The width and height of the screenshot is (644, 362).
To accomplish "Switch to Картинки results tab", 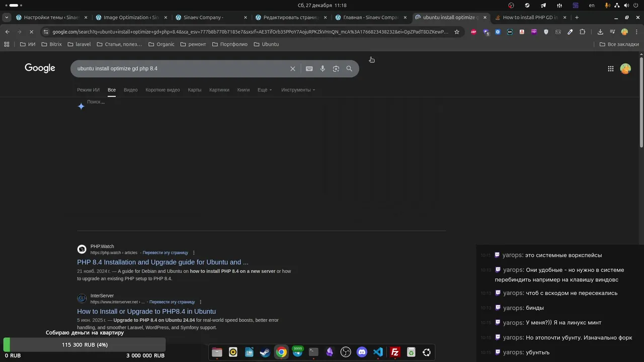I will coord(219,90).
